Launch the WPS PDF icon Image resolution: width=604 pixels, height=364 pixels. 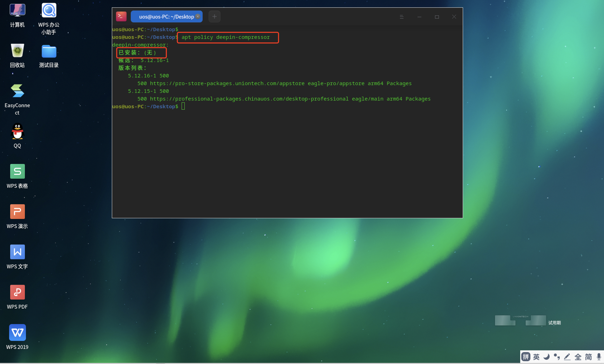[17, 292]
